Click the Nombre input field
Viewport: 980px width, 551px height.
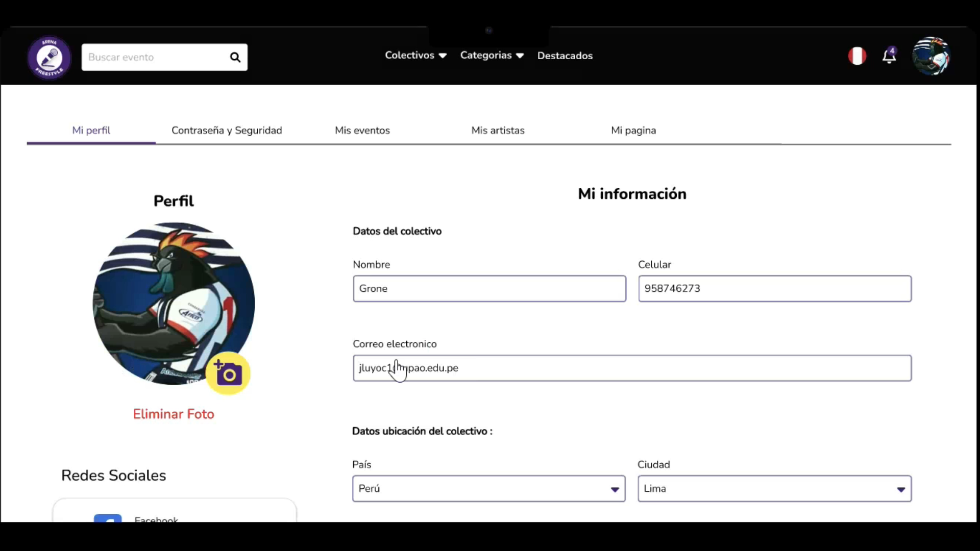(x=489, y=289)
